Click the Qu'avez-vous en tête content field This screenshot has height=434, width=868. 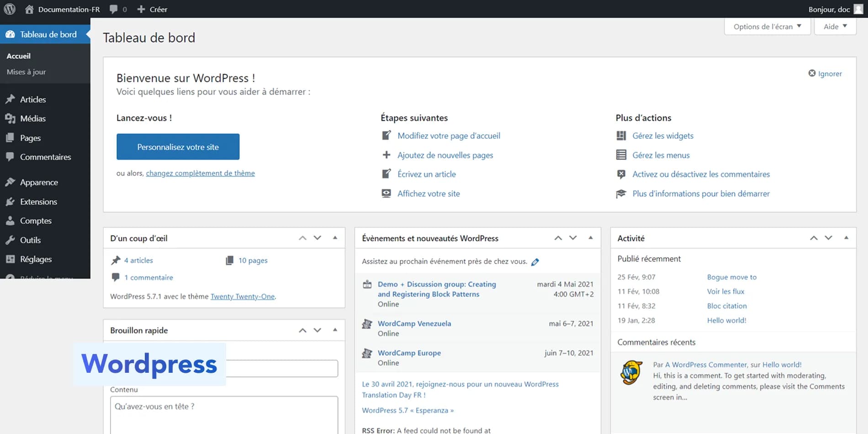[x=223, y=413]
